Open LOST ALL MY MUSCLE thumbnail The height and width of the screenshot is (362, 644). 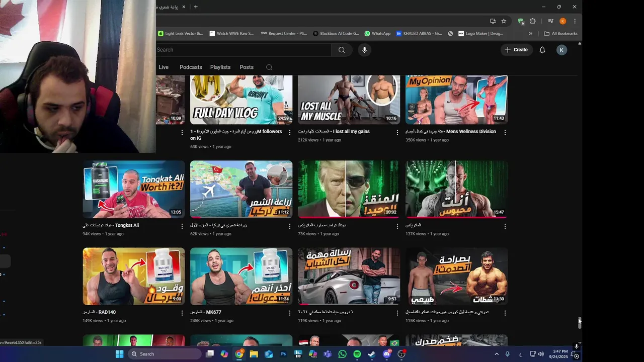pos(349,100)
